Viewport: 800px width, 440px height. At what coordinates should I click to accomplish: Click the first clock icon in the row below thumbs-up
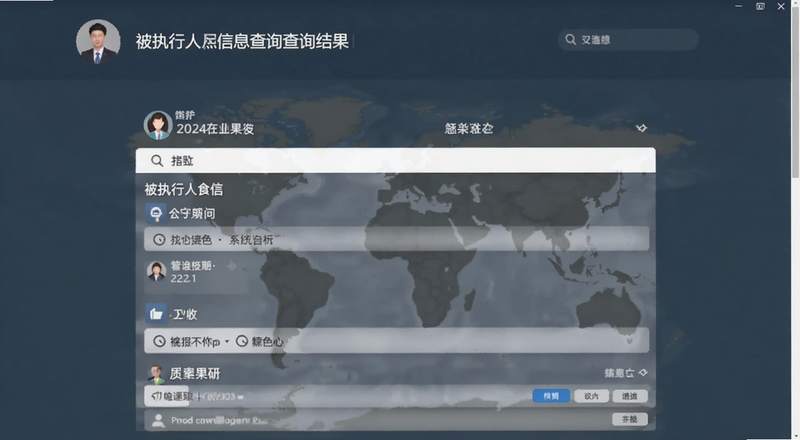coord(159,341)
